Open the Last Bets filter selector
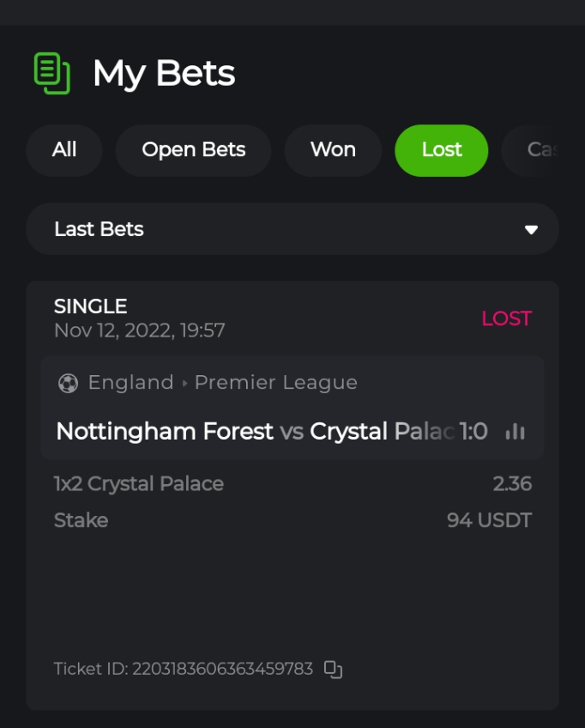The image size is (585, 728). (292, 229)
